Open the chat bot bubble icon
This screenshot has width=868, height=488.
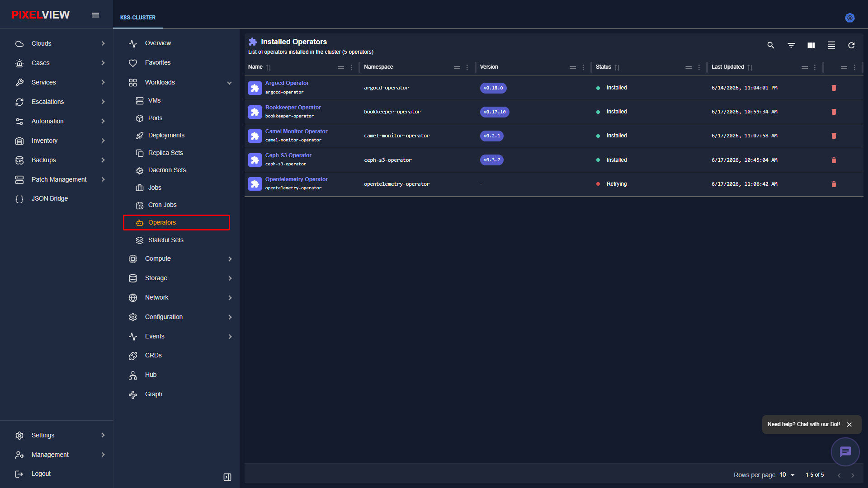click(845, 451)
